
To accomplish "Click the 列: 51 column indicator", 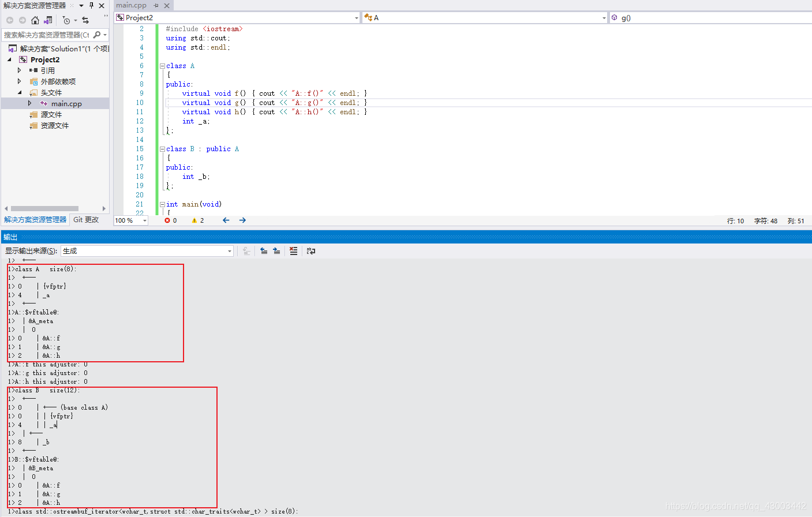I will pos(796,221).
